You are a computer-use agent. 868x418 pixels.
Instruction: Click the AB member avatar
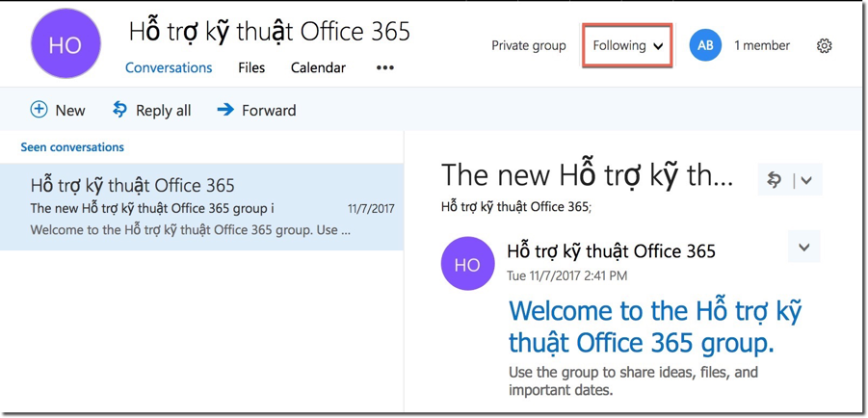(705, 45)
